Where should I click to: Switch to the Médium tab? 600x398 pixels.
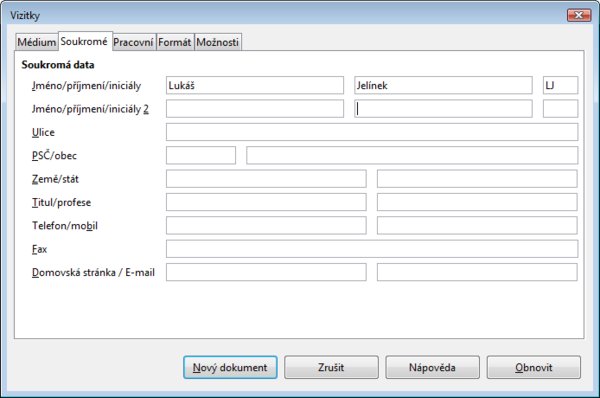coord(37,42)
